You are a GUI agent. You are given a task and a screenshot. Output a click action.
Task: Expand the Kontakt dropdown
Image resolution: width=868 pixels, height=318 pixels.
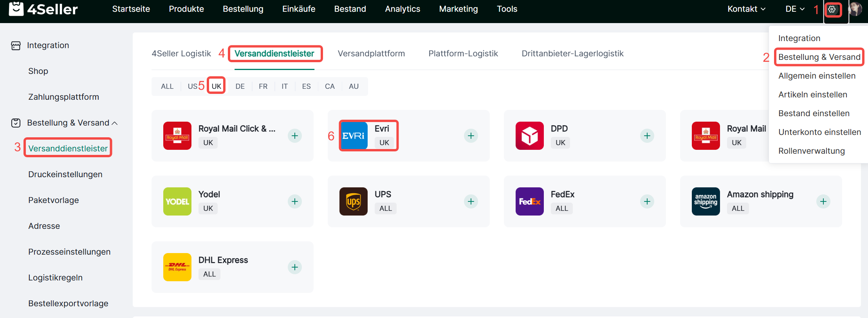point(746,9)
